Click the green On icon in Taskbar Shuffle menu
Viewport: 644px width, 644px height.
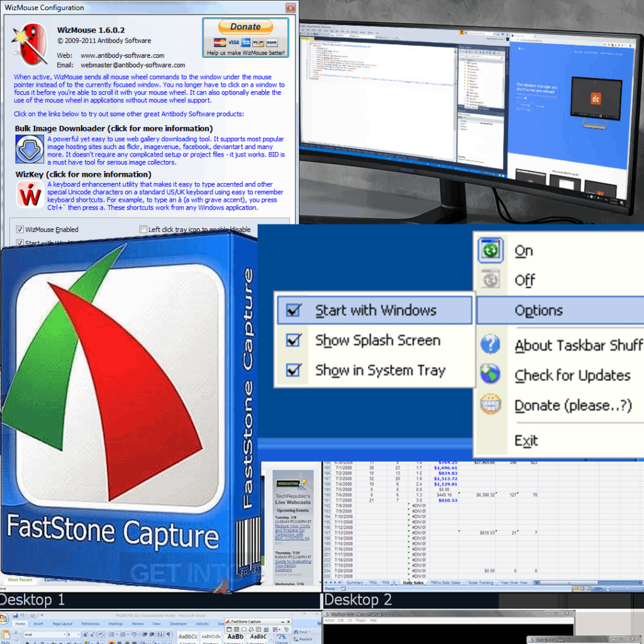point(490,250)
